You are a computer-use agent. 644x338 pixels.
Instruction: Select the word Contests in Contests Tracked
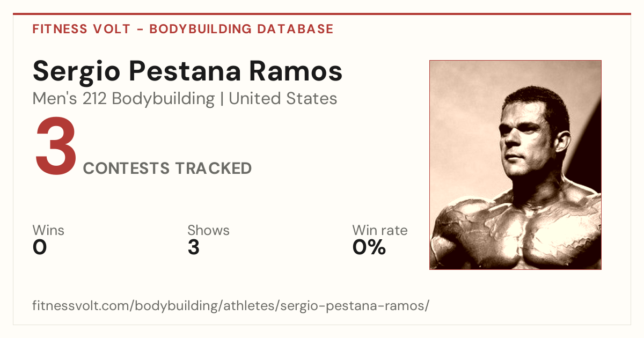coord(126,168)
